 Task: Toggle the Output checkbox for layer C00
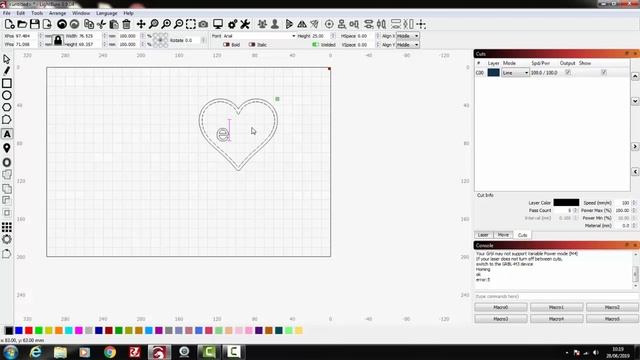(567, 72)
